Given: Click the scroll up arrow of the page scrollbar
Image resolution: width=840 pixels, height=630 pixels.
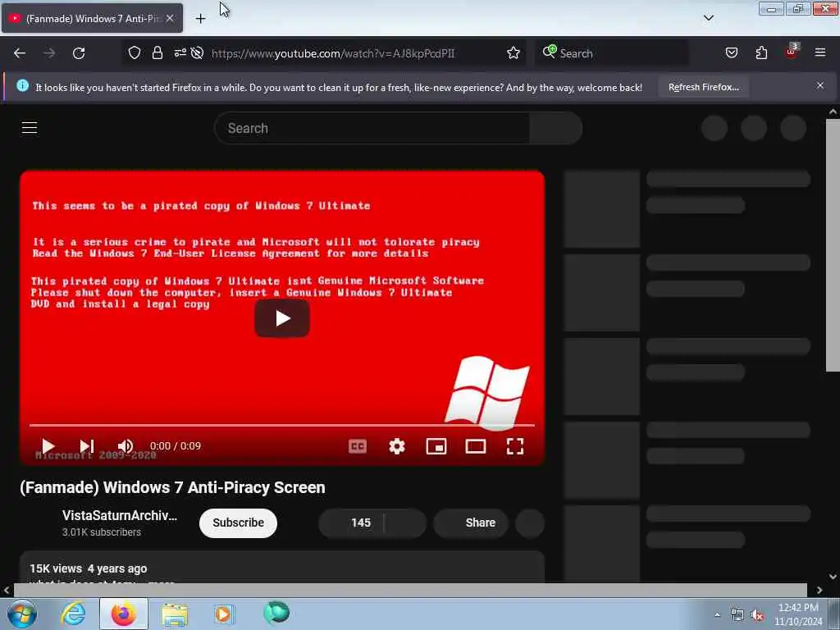Looking at the screenshot, I should [x=833, y=112].
